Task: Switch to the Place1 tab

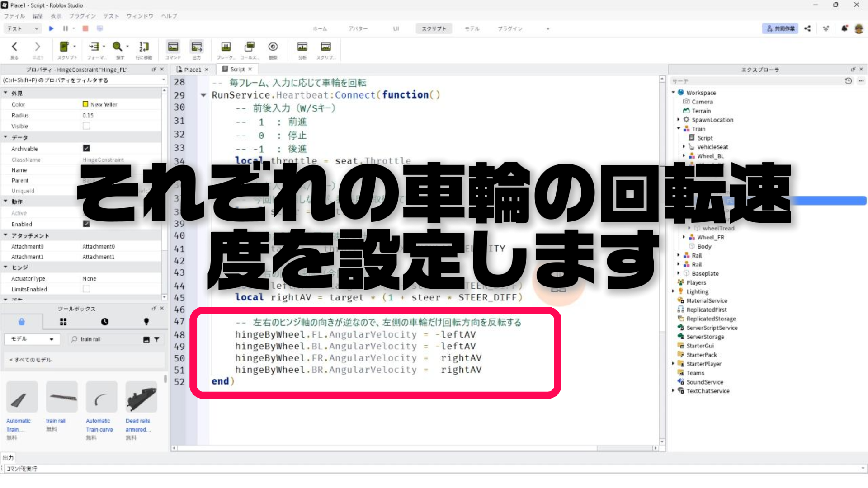Action: click(192, 70)
